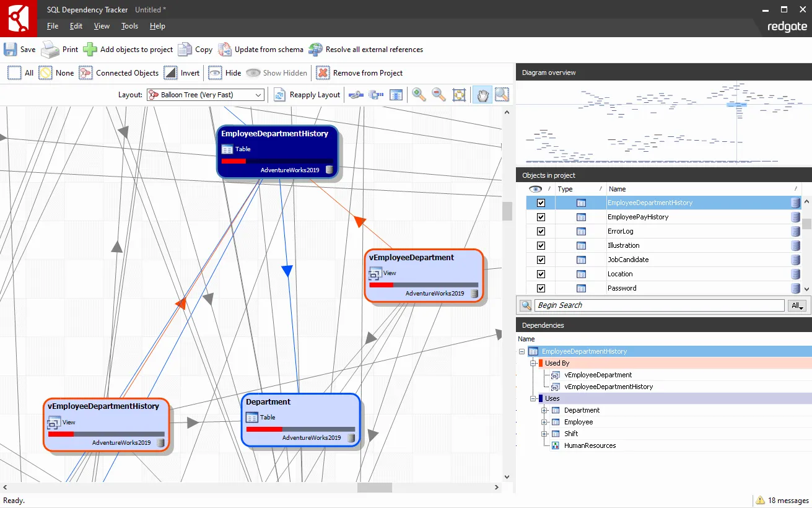Screen dimensions: 812x508
Task: Uncheck the JobCandidate visibility checkbox
Action: click(540, 259)
